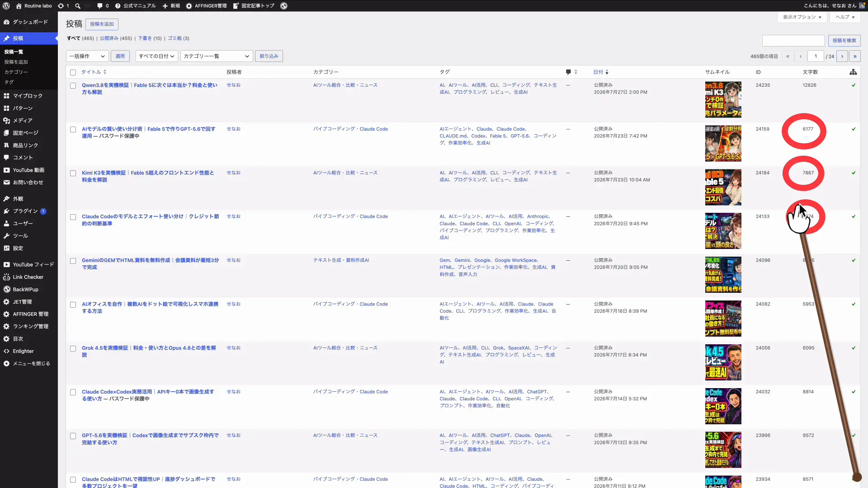Select the Qwen3.8を実機検証 post checkbox
868x488 pixels.
pyautogui.click(x=73, y=85)
